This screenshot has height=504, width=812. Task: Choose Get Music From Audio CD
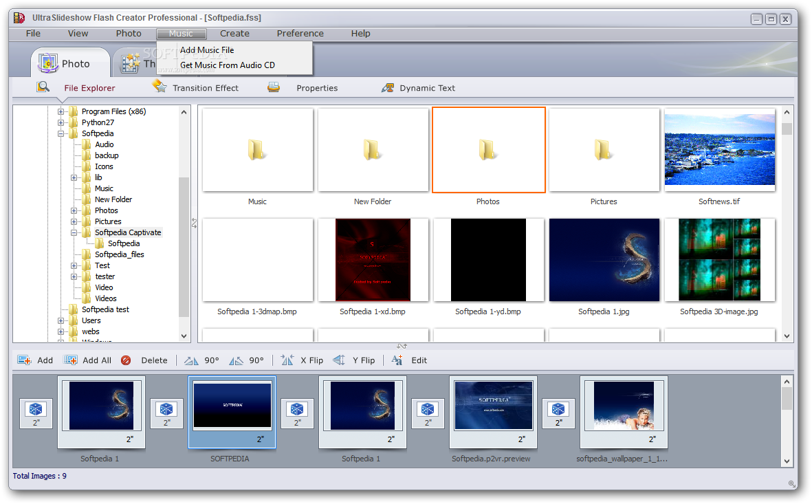click(x=228, y=65)
